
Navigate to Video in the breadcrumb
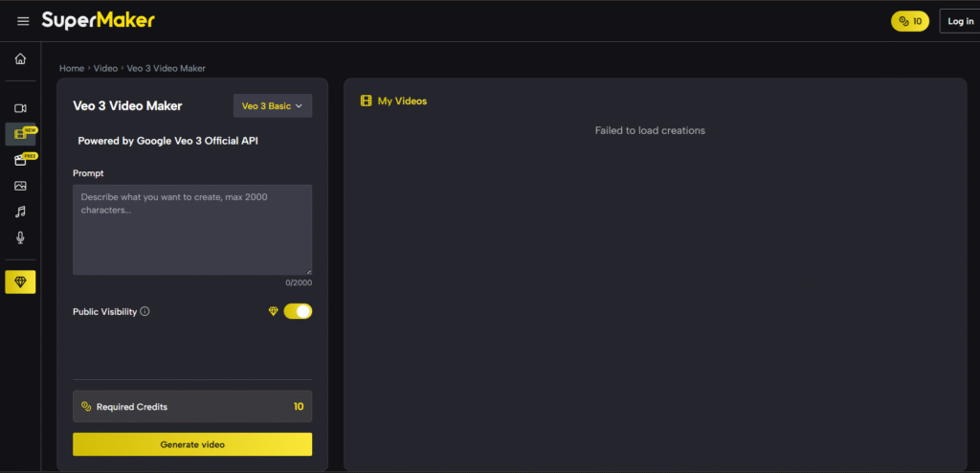point(105,68)
